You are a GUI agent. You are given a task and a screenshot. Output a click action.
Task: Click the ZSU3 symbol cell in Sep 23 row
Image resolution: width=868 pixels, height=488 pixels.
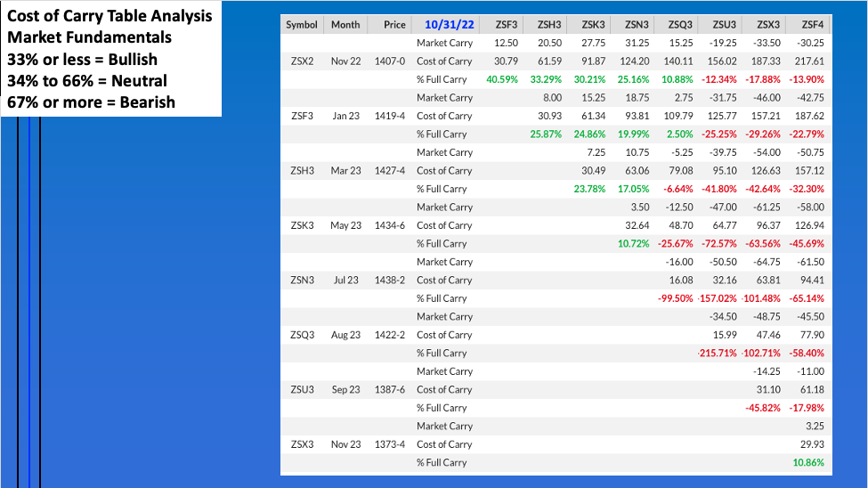(x=303, y=390)
